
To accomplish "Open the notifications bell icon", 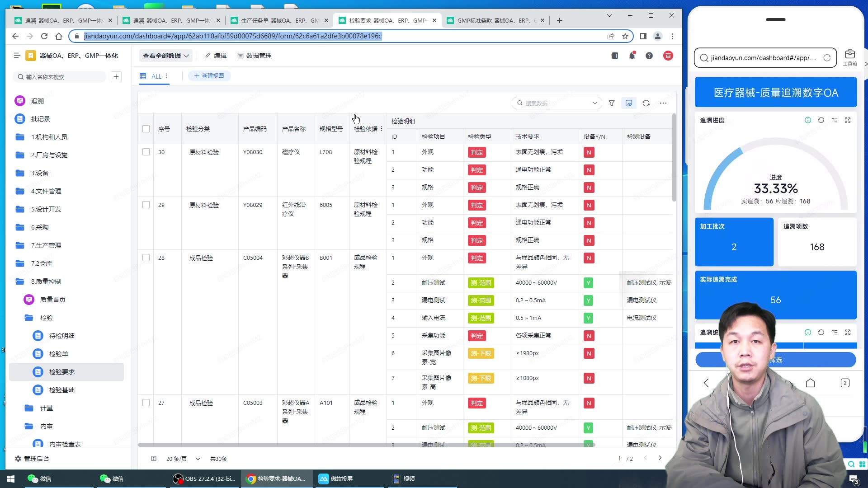I will (x=632, y=56).
